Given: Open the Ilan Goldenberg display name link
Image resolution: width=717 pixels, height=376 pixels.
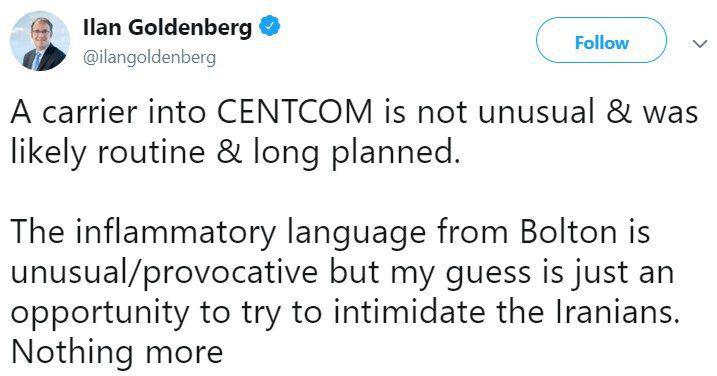Looking at the screenshot, I should point(167,27).
